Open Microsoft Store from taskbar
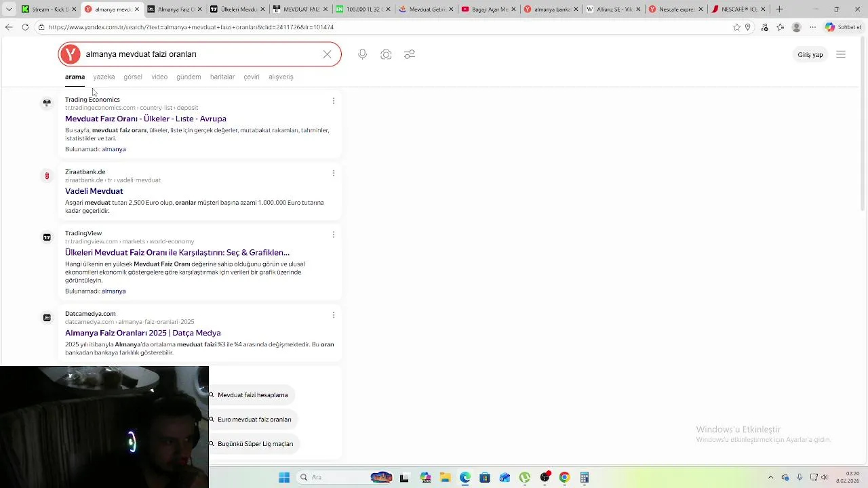This screenshot has width=868, height=488. click(x=484, y=477)
